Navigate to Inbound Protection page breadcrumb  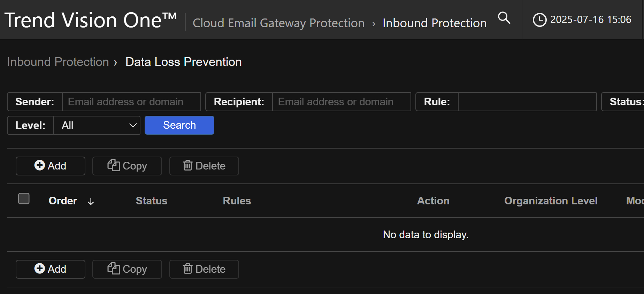coord(58,62)
